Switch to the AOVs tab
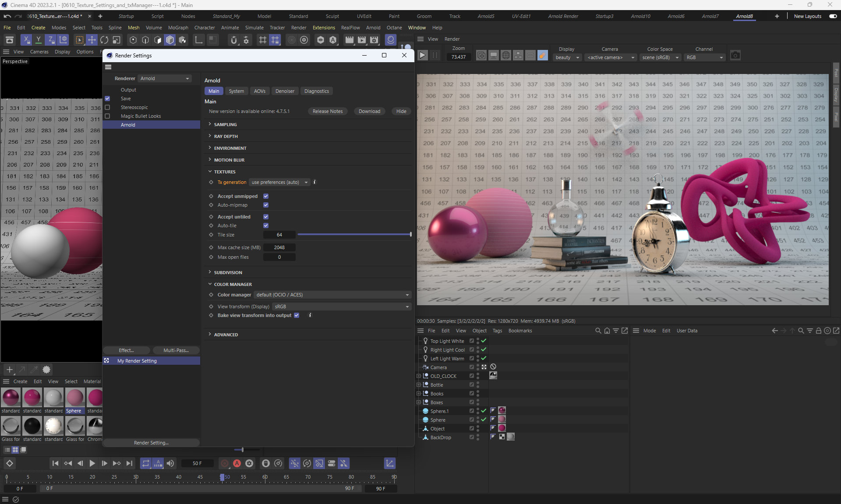This screenshot has height=504, width=841. (259, 91)
